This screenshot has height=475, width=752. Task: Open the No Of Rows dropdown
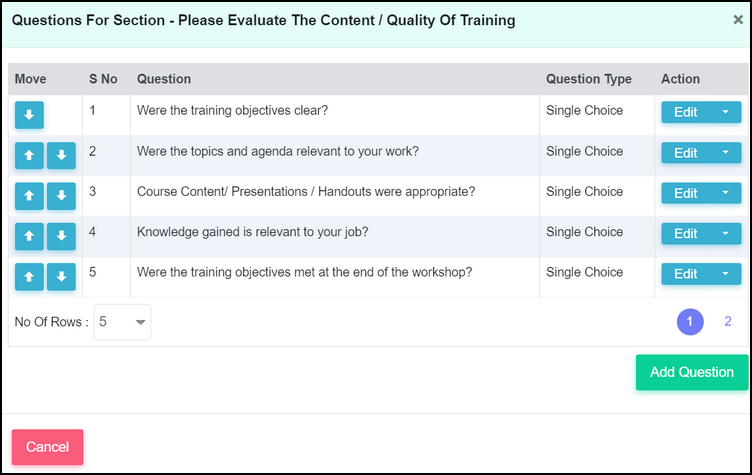click(122, 322)
